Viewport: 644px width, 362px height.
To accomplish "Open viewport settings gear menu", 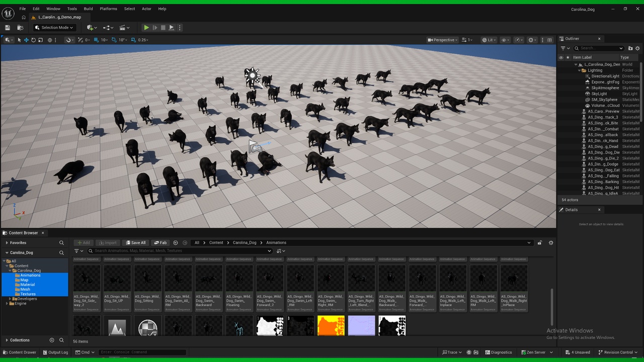I will [532, 40].
